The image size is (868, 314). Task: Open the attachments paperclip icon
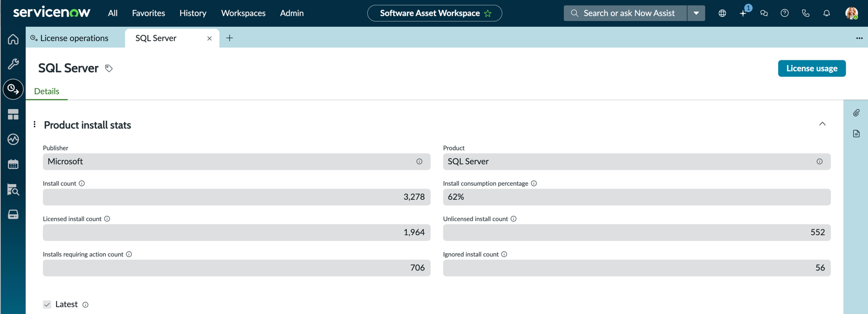(x=856, y=112)
